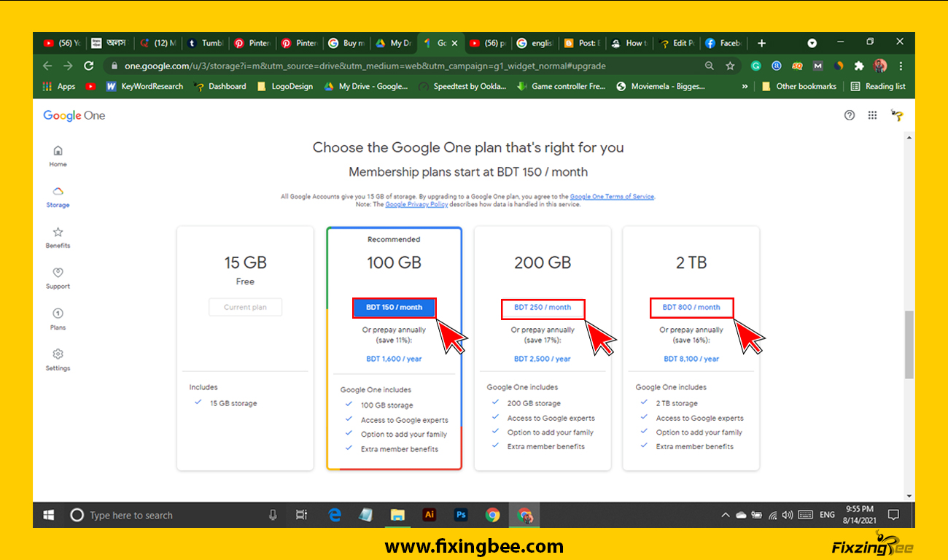Open Google One Terms of Service link

[612, 197]
